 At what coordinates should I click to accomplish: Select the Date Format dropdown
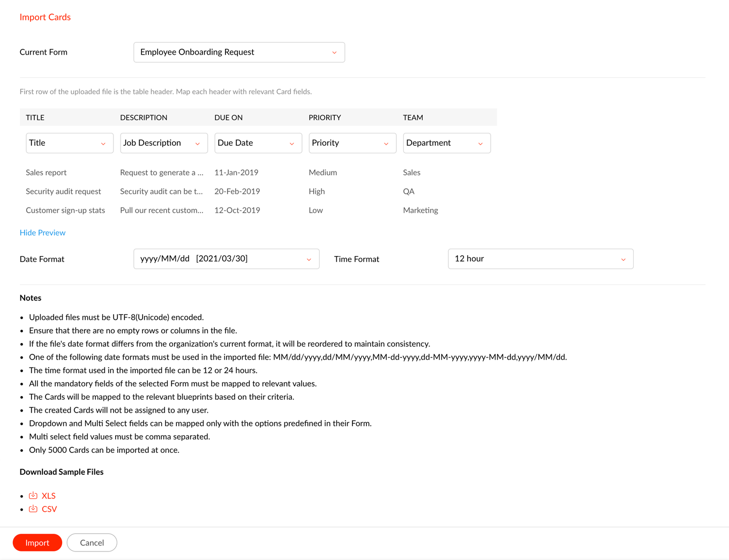226,259
